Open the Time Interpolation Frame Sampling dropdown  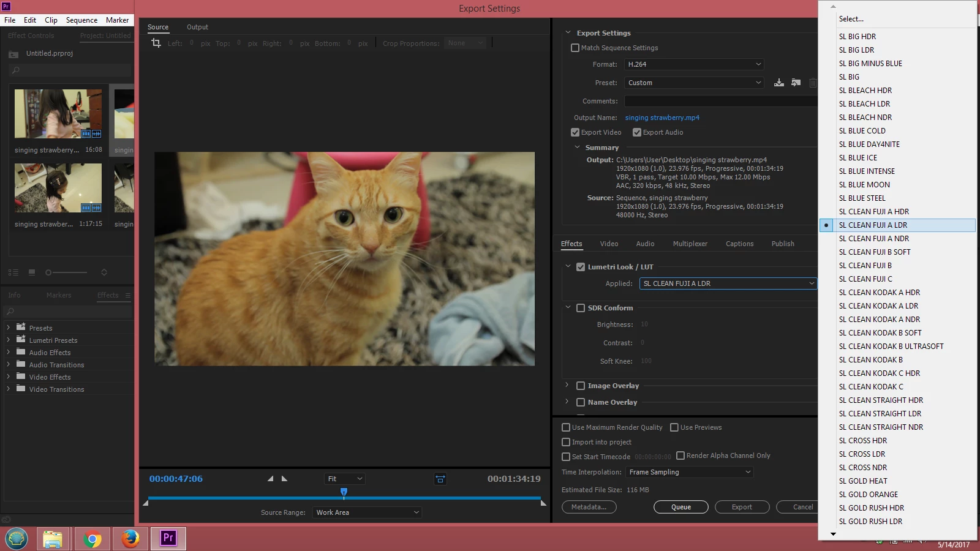689,472
